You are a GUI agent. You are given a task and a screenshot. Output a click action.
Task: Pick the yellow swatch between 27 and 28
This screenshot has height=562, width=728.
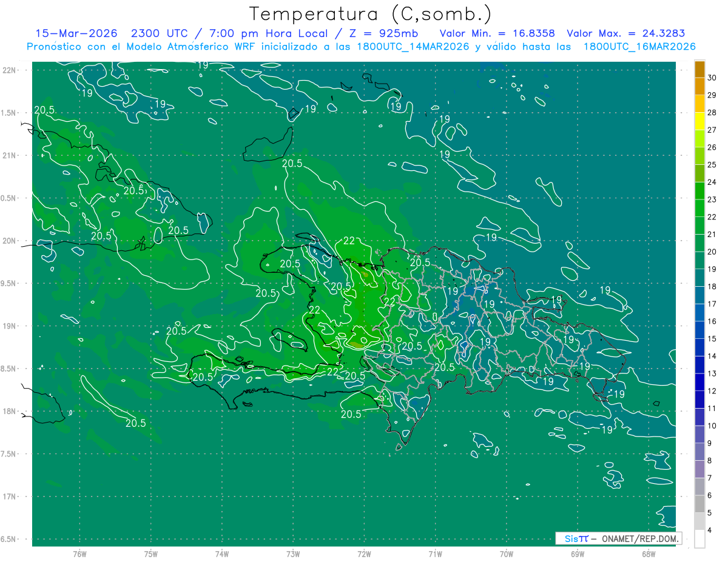point(699,121)
